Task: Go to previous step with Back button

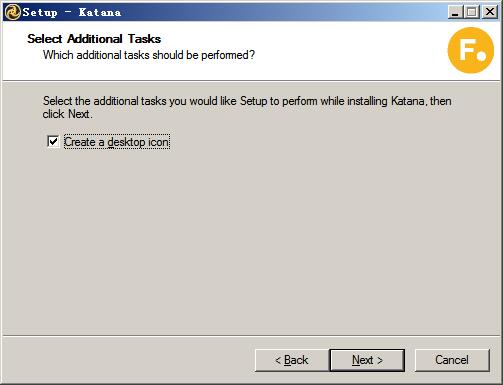Action: click(292, 360)
